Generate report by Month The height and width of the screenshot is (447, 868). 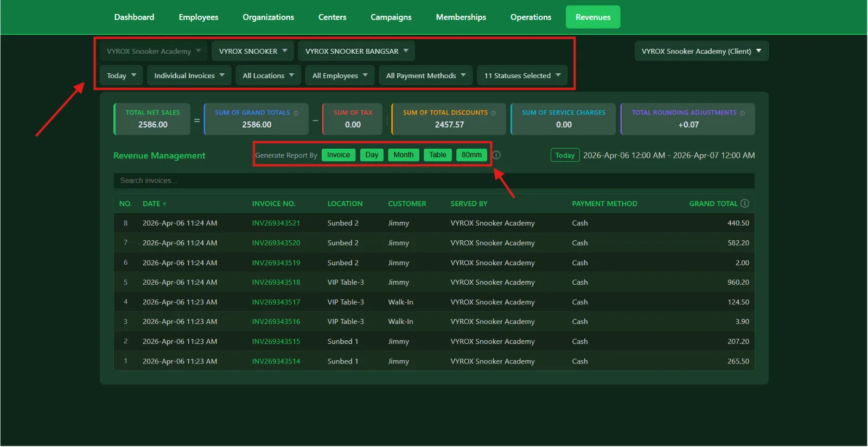point(404,155)
